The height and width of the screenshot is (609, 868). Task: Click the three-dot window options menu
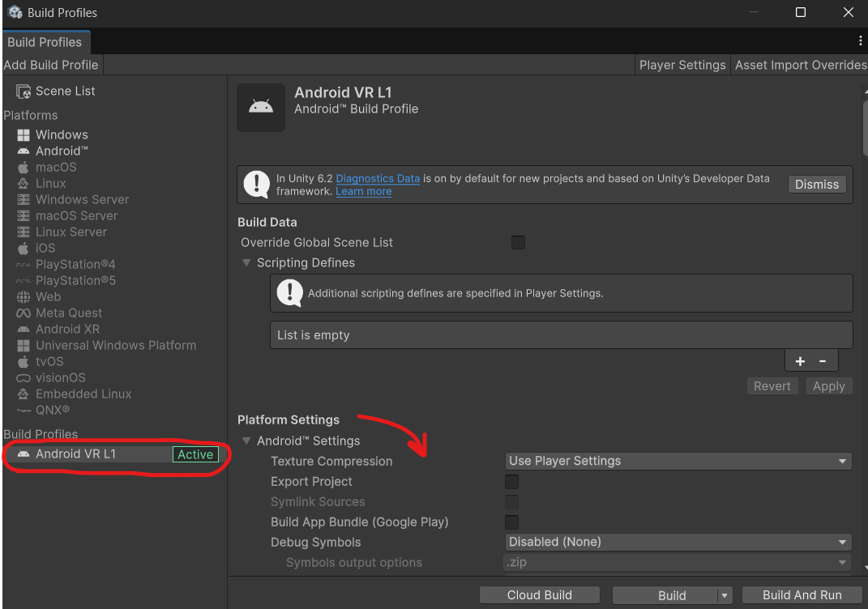coord(860,41)
